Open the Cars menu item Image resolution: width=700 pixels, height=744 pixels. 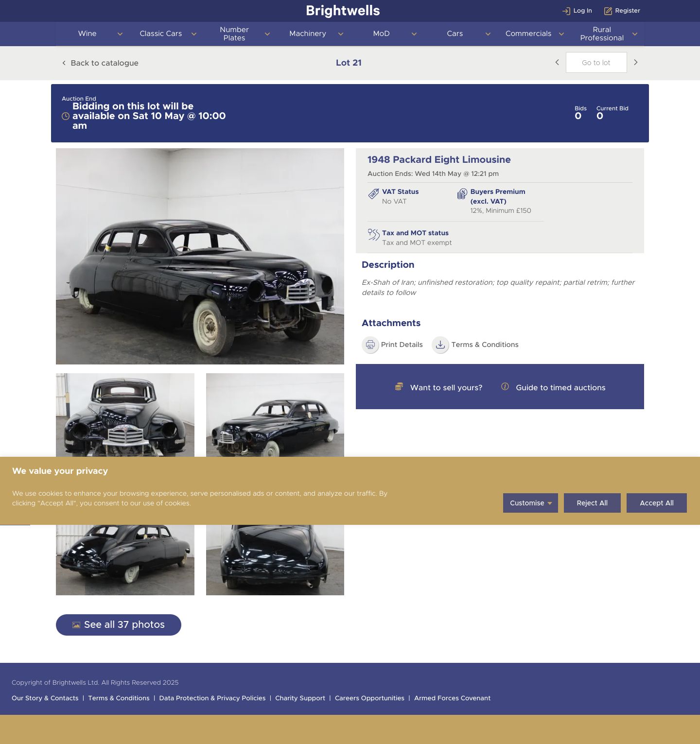[x=455, y=34]
